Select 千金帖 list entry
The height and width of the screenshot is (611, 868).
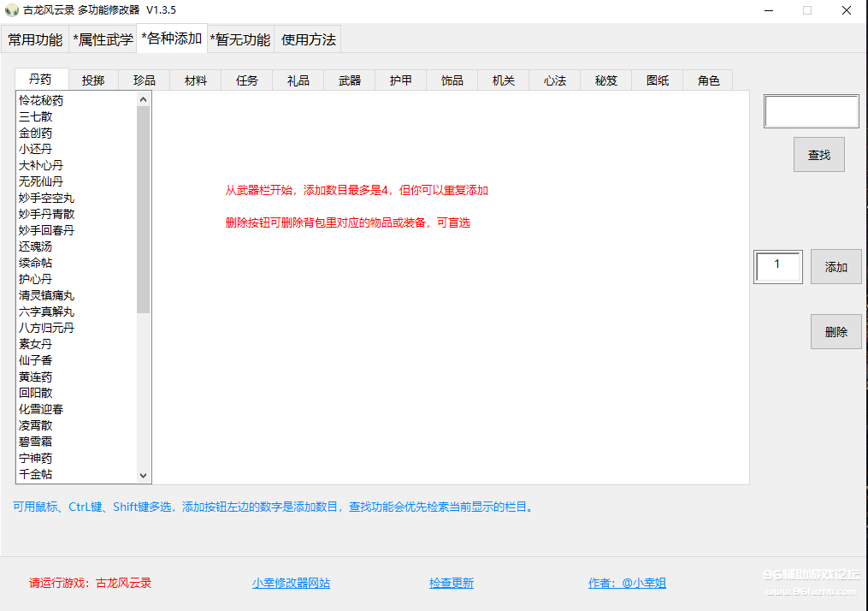(x=35, y=474)
